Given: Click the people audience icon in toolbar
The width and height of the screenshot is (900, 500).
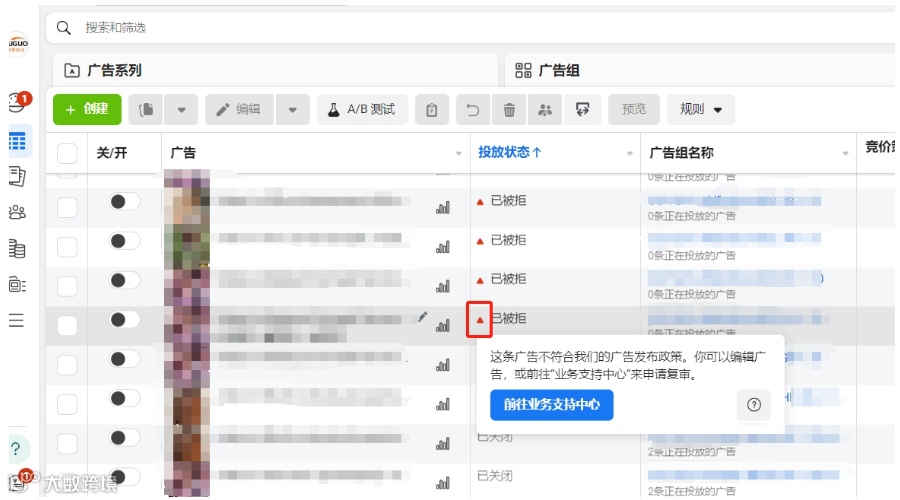Looking at the screenshot, I should point(545,110).
